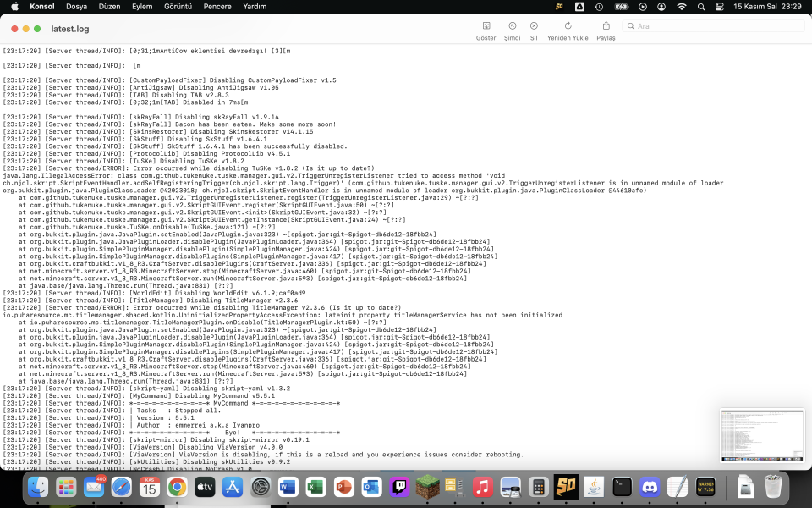Launch Microsoft Word from the Dock
Screen dimensions: 812x508
tap(288, 488)
